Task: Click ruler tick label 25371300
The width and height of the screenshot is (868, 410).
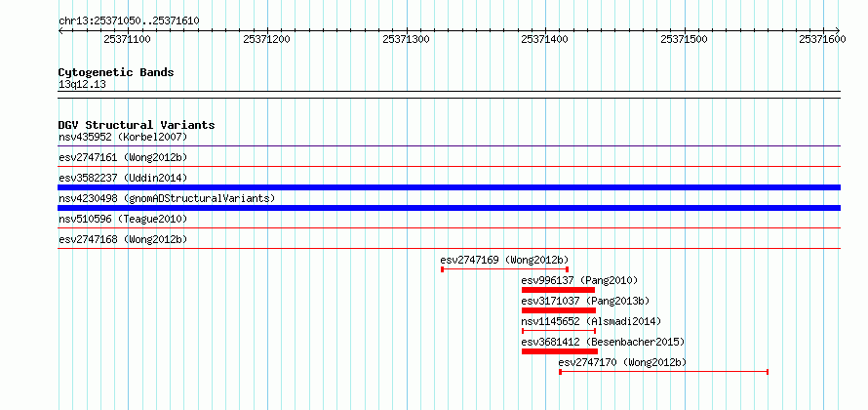Action: click(x=407, y=39)
